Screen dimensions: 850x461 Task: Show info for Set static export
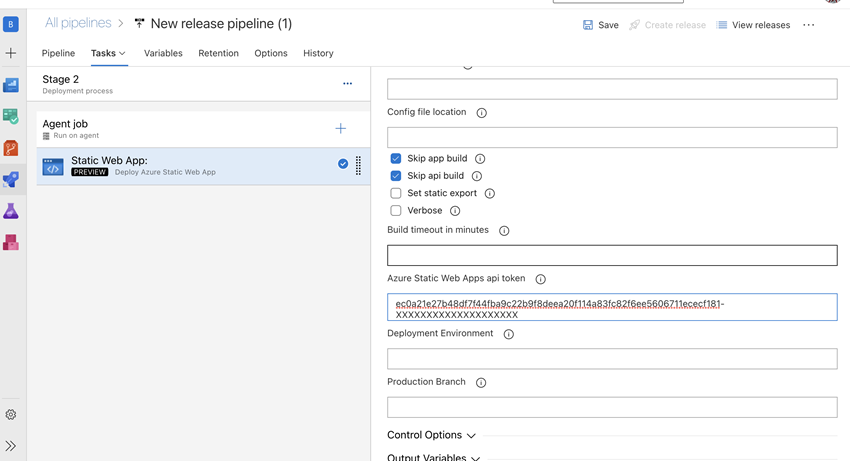(490, 194)
